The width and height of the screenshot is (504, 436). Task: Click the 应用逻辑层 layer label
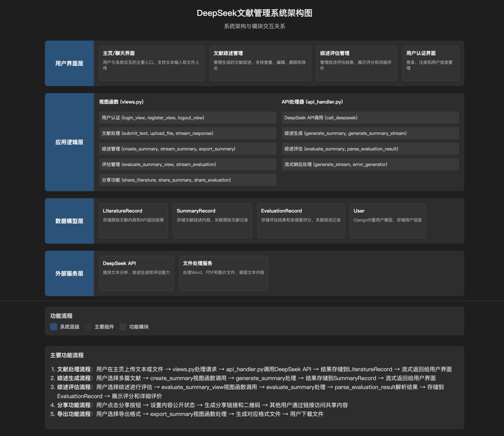[69, 142]
